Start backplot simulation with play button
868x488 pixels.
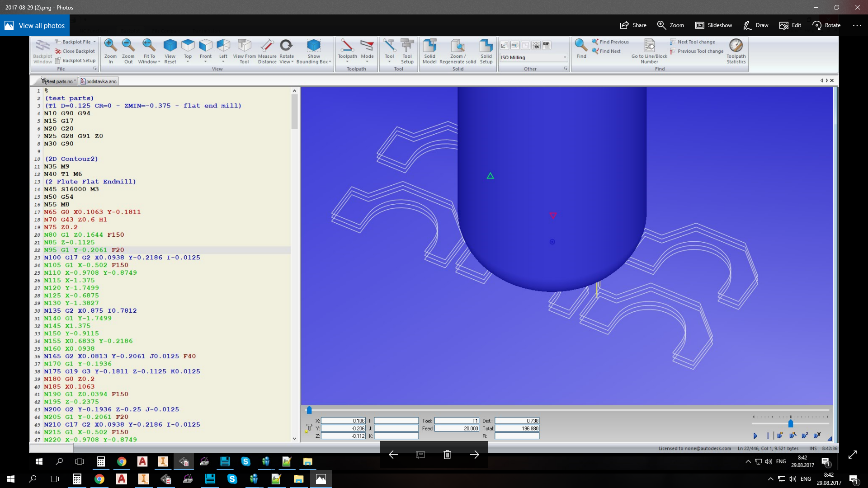[x=755, y=436]
